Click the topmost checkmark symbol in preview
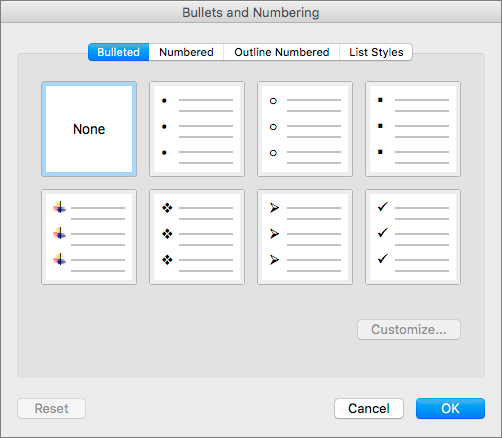The height and width of the screenshot is (438, 502). 383,207
